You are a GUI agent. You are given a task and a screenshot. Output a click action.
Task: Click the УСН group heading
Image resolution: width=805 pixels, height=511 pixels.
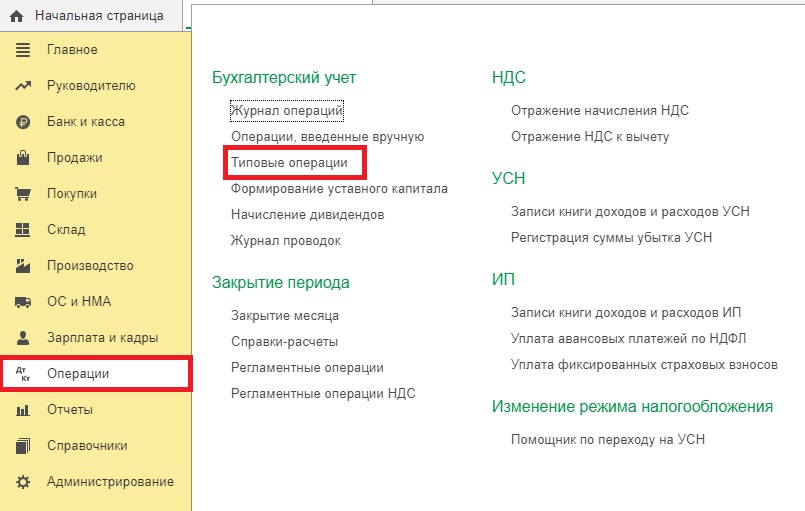(x=509, y=178)
